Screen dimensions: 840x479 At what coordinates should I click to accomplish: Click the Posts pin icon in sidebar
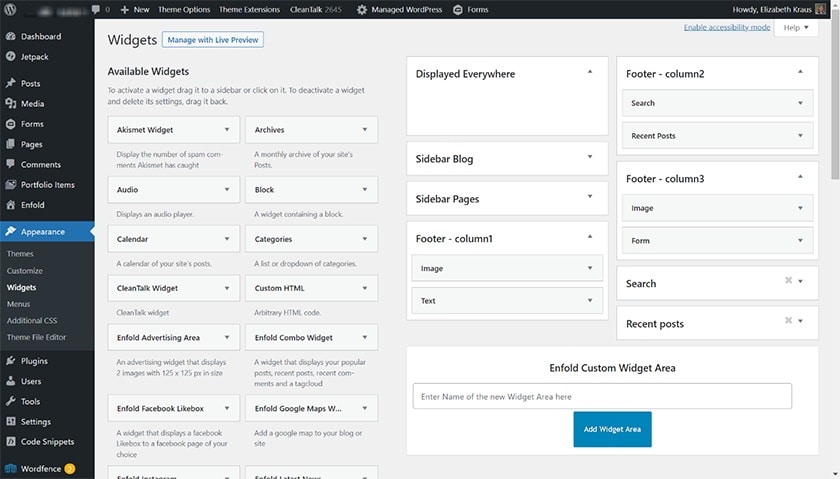click(x=11, y=83)
